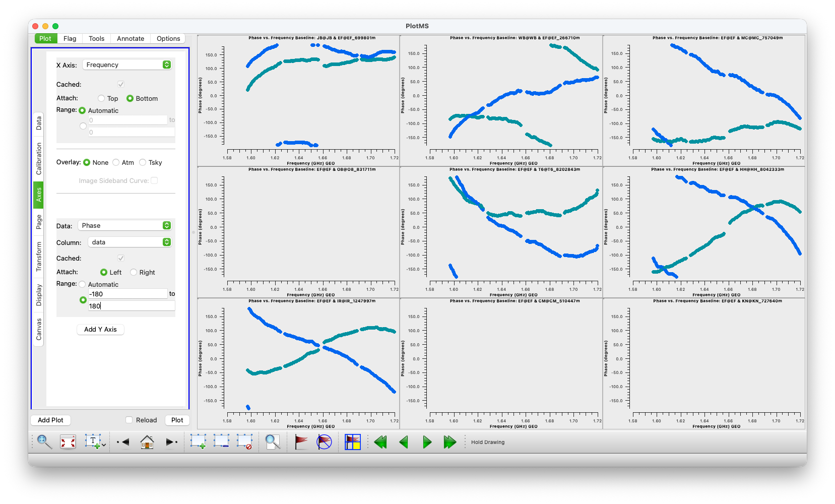This screenshot has width=835, height=504.
Task: Go to the last page with double arrow
Action: coord(449,442)
